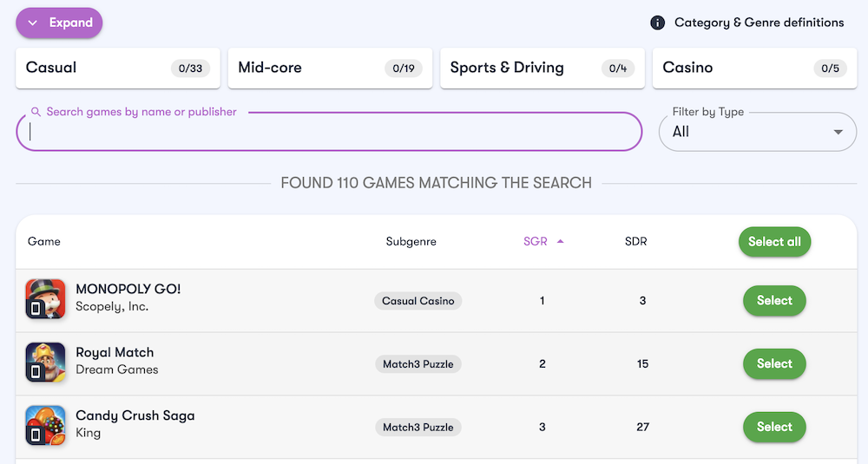The width and height of the screenshot is (868, 464).
Task: Click SDR value 27 for Candy Crush Saga
Action: [642, 427]
